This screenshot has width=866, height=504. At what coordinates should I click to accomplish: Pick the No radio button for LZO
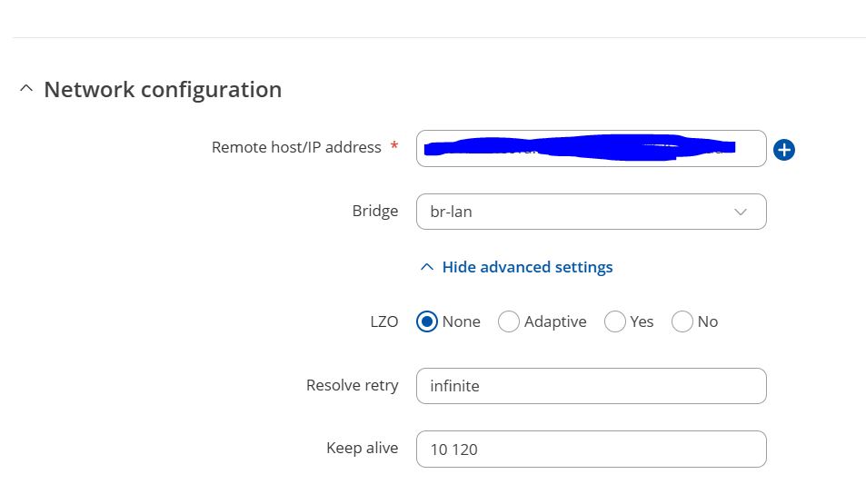click(x=682, y=321)
